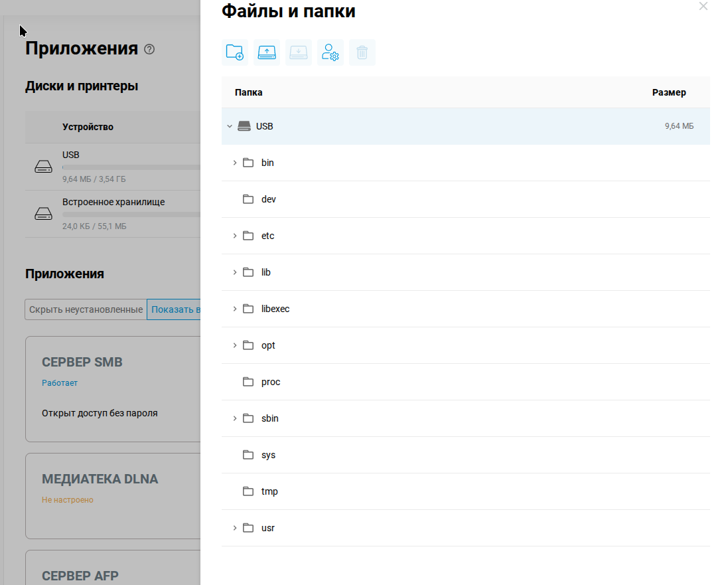Open the СЕРВЕР SMB application card
The height and width of the screenshot is (585, 728).
pos(113,389)
